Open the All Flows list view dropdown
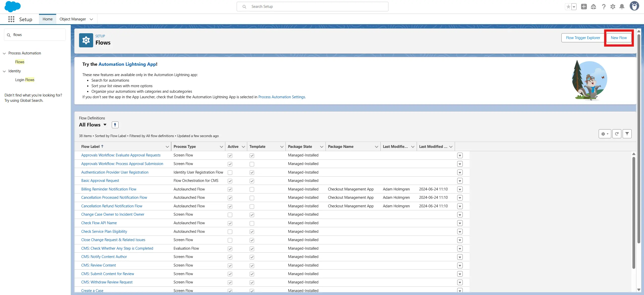644x295 pixels. click(105, 125)
